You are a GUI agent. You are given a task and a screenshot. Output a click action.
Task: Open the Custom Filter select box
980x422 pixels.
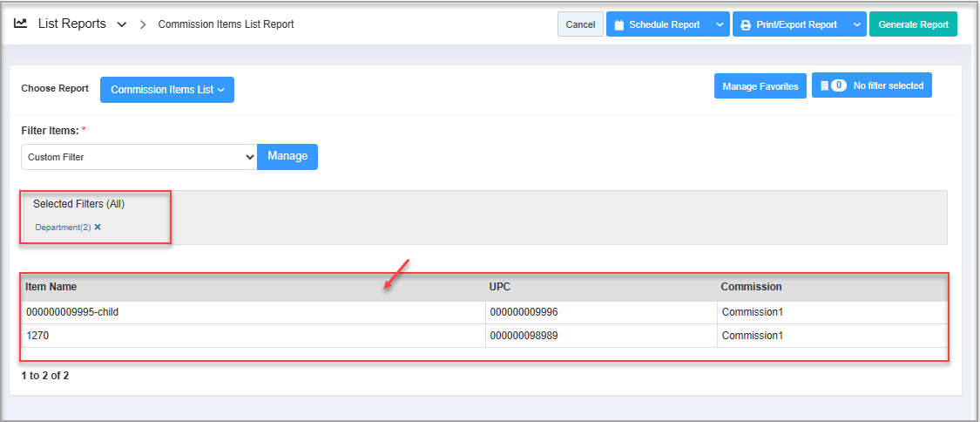pos(139,157)
